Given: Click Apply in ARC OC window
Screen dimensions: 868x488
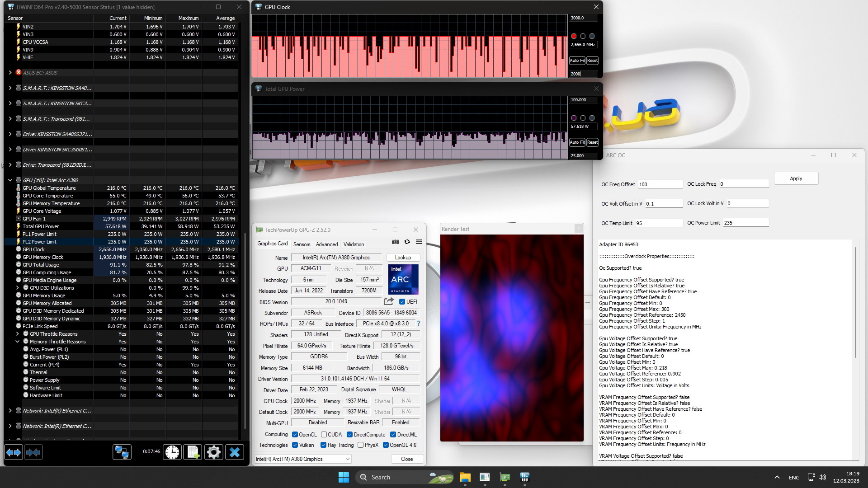Looking at the screenshot, I should (796, 178).
